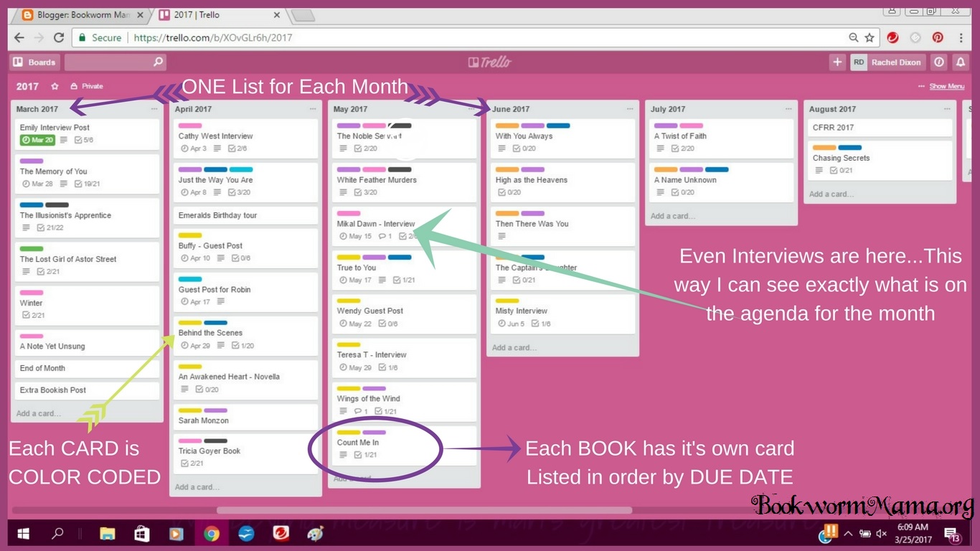Change board Private visibility setting

(87, 86)
